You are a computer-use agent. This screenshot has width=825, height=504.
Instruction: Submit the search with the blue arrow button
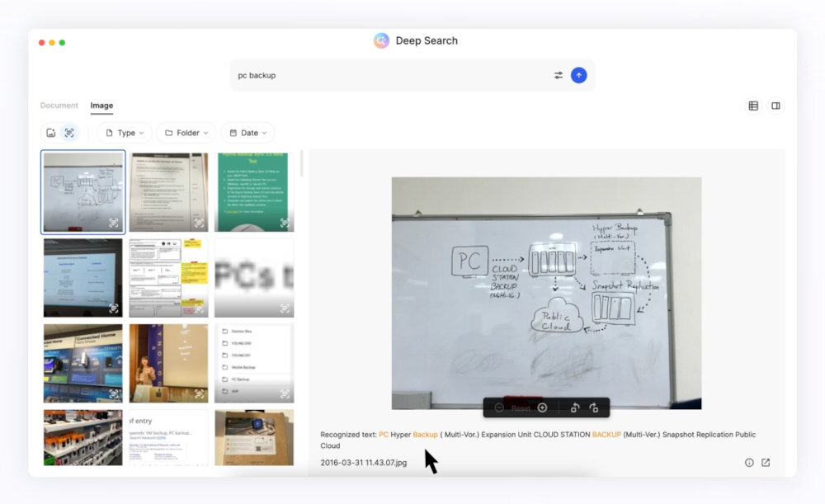pos(579,75)
